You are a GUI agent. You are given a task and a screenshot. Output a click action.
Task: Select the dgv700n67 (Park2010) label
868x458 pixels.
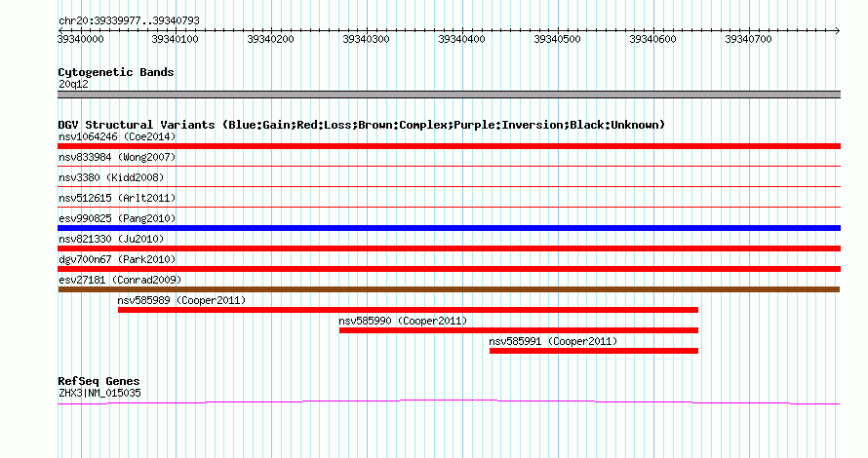tap(117, 259)
